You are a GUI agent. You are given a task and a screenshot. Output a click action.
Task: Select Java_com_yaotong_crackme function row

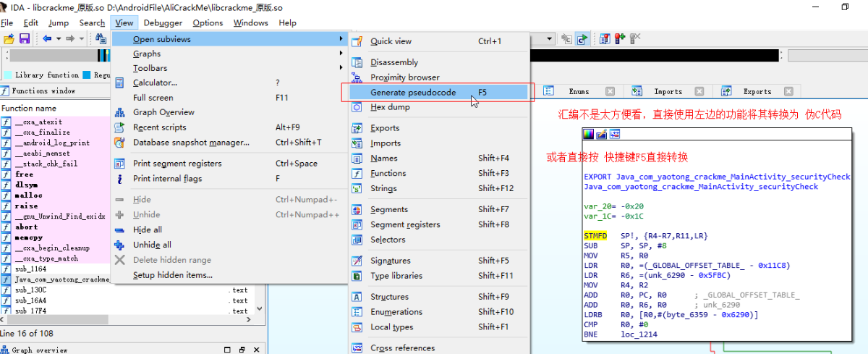click(55, 279)
